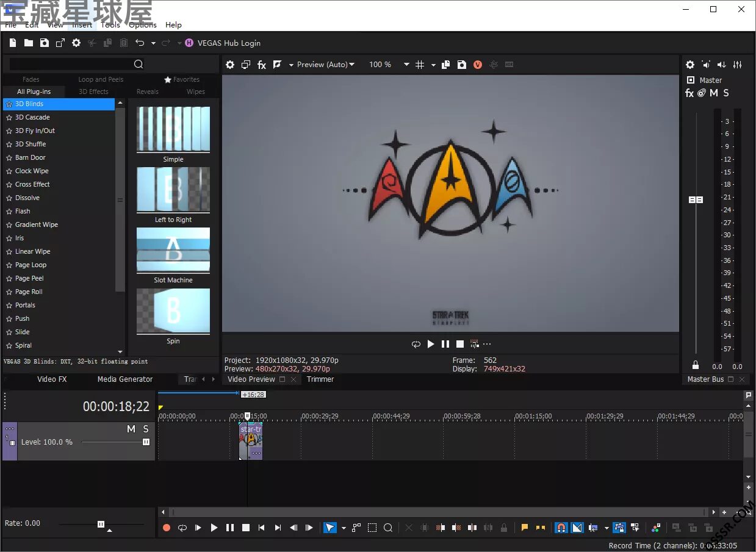The image size is (756, 552).
Task: Toggle Master bus solo (S)
Action: (726, 93)
